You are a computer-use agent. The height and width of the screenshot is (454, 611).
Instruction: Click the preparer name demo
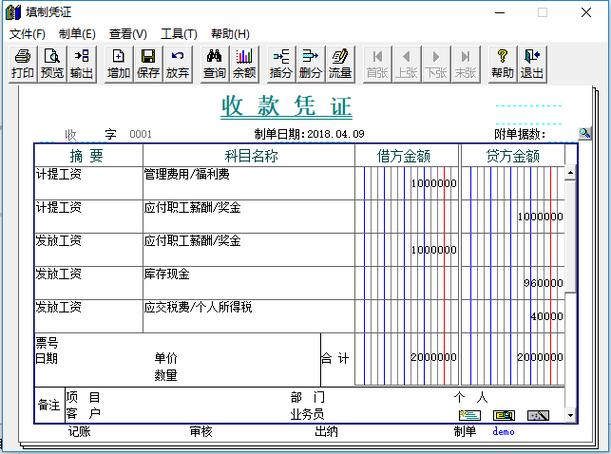click(x=503, y=431)
